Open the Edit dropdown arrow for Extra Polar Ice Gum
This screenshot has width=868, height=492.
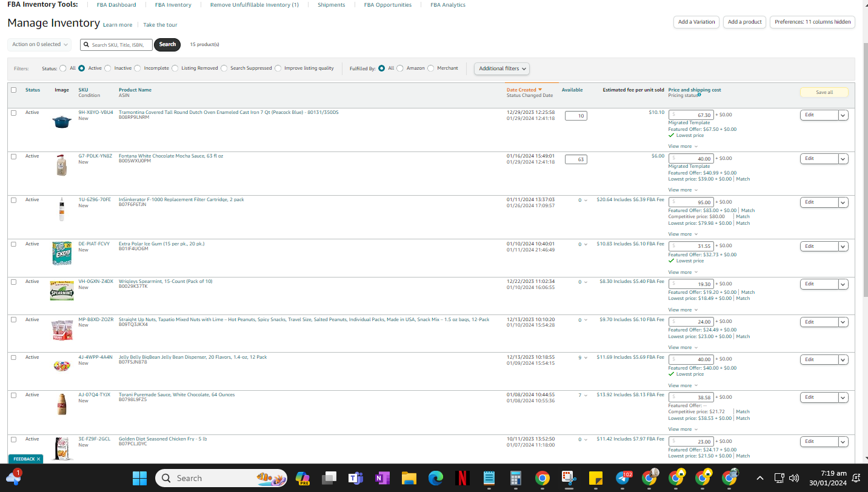pos(843,247)
